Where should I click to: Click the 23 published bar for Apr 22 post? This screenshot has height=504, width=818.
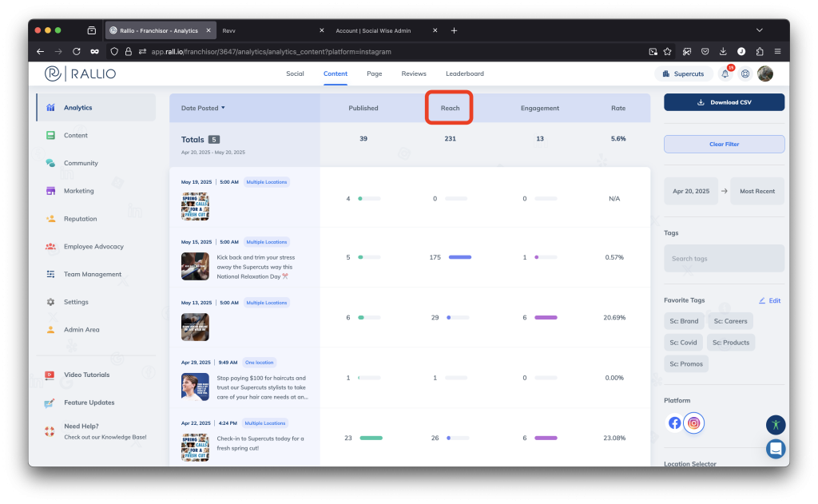[x=371, y=438]
